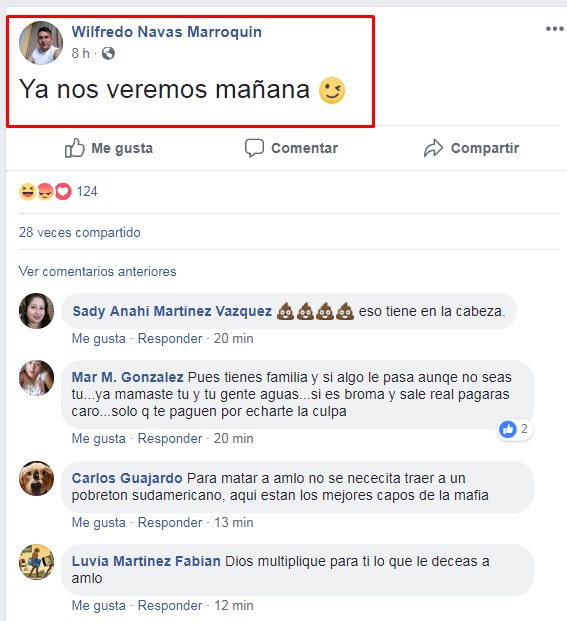The image size is (567, 621).
Task: Reply to Mar M. Gonzalez's comment
Action: [x=170, y=438]
